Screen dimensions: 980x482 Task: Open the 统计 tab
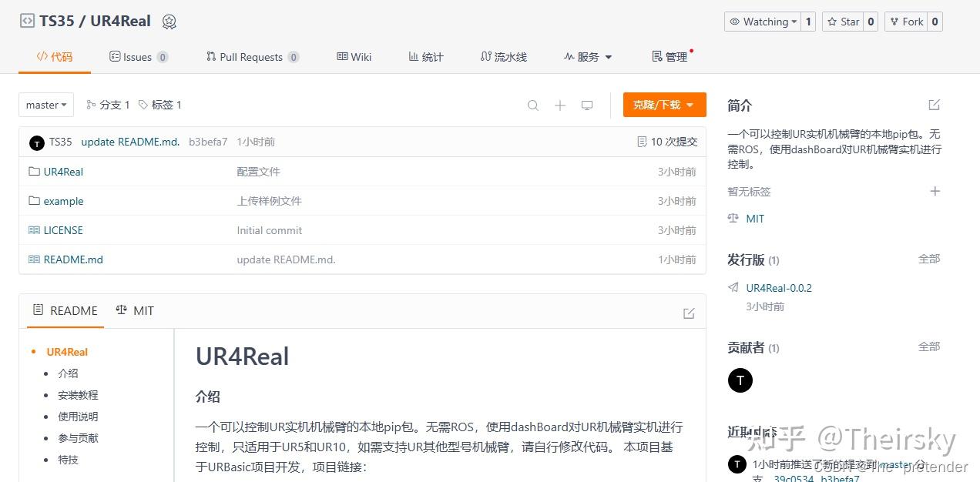click(x=425, y=56)
